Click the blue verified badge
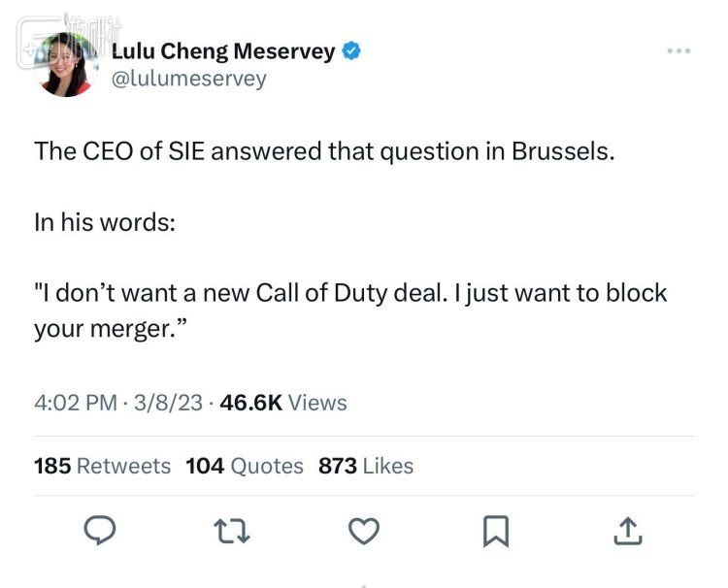 [354, 52]
